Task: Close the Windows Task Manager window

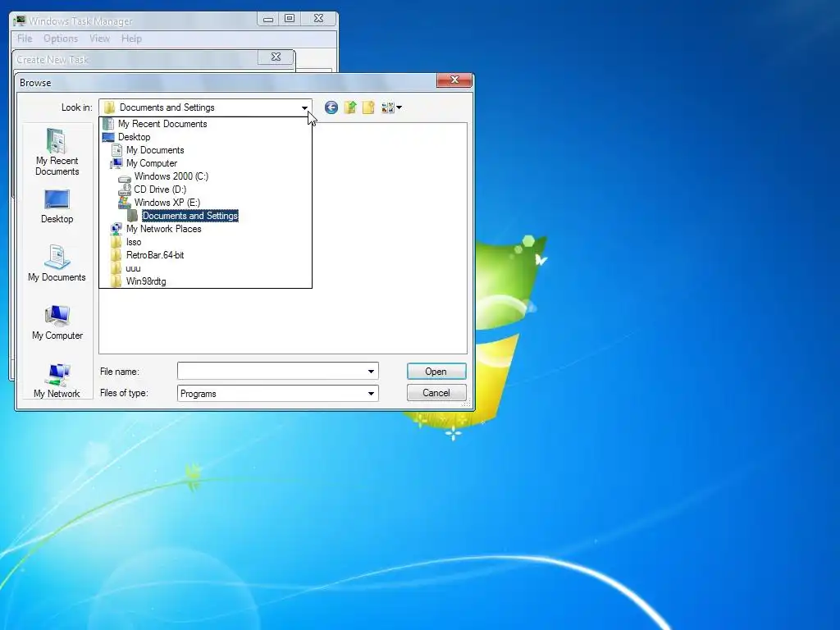Action: 318,19
